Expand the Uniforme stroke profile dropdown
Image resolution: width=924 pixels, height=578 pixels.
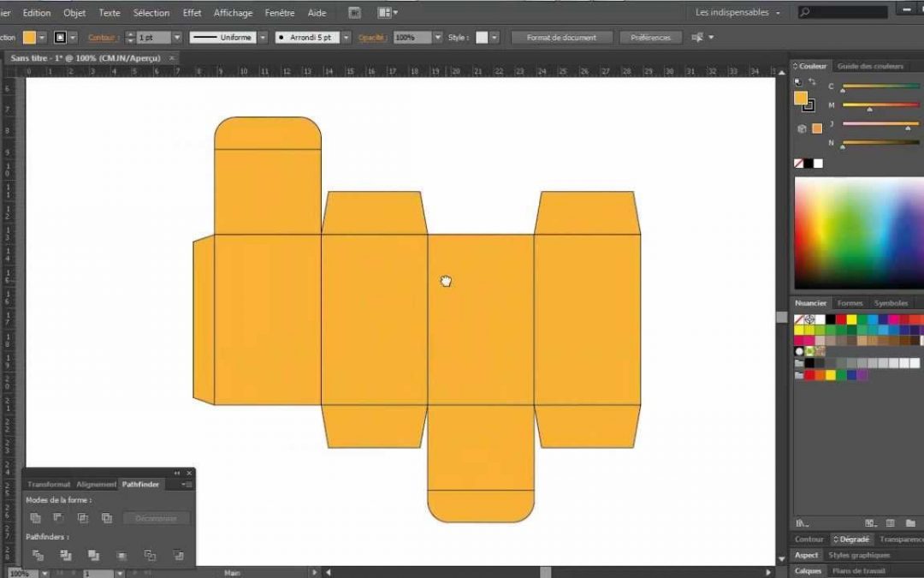[262, 38]
